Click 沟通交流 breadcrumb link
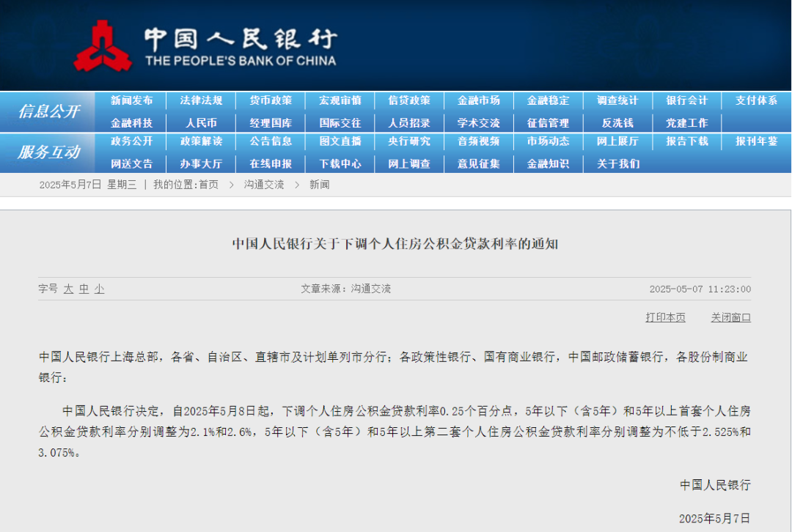The image size is (792, 532). tap(264, 185)
